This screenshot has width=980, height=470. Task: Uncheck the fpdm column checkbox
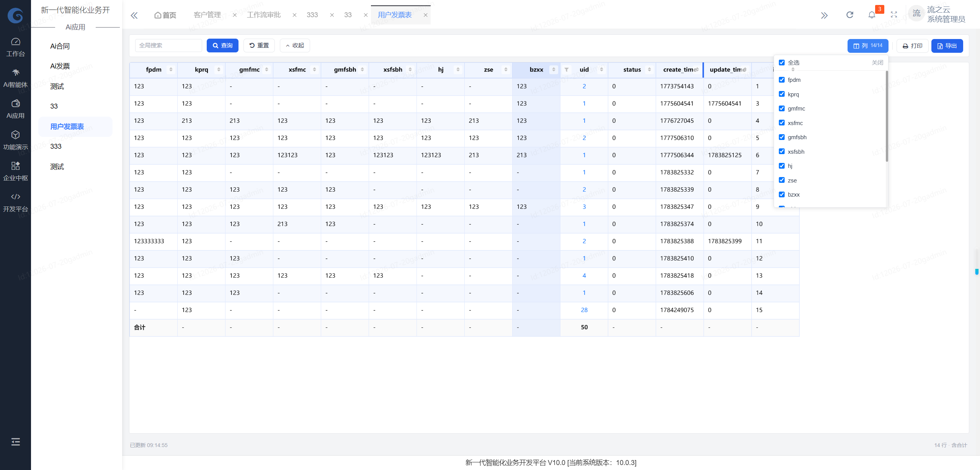[x=782, y=80]
